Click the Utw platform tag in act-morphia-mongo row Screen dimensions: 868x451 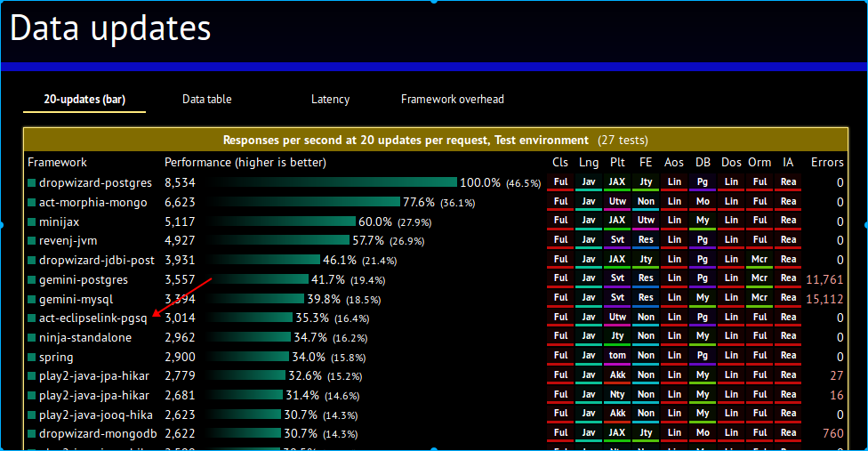click(617, 201)
